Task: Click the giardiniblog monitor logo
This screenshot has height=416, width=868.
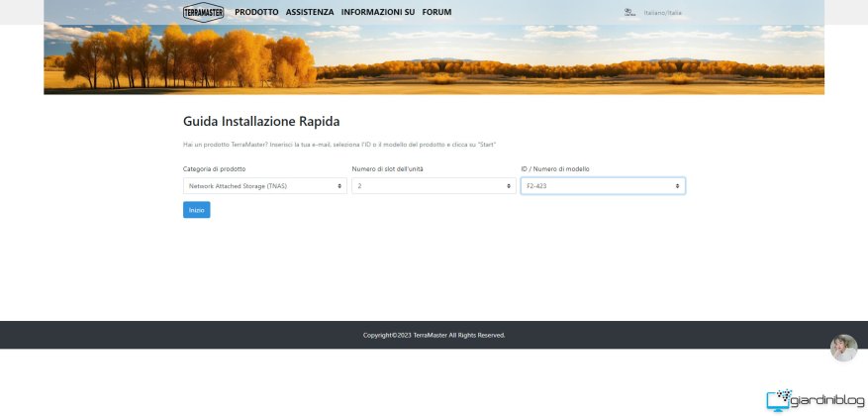Action: pos(780,399)
